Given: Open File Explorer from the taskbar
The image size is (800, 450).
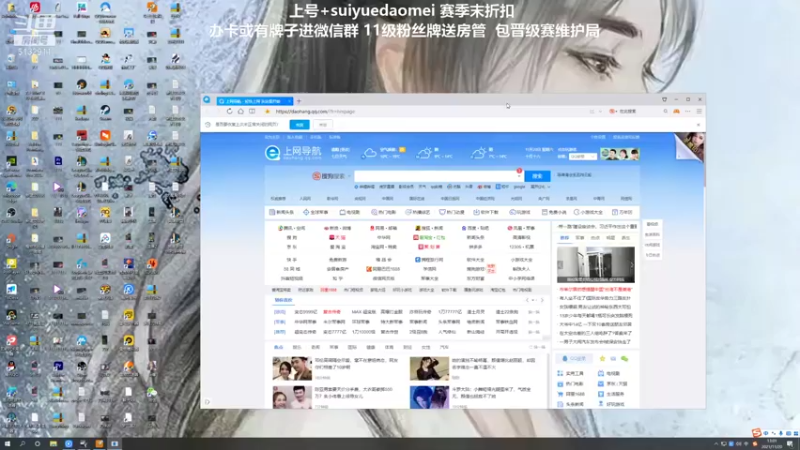Looking at the screenshot, I should pos(53,444).
